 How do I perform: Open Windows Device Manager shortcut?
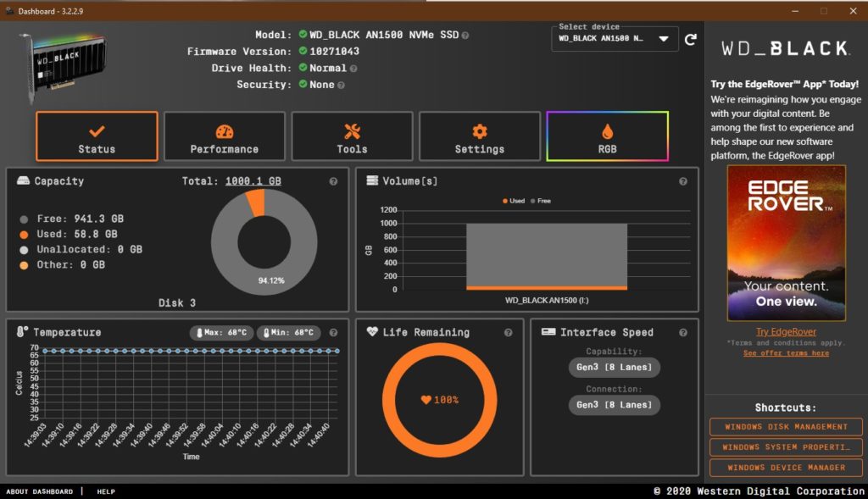(786, 468)
